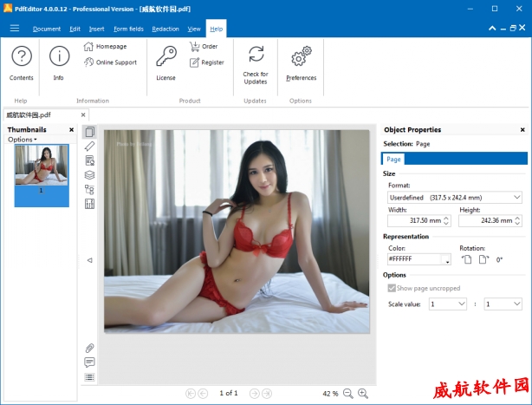Open the page Color picker field

(x=419, y=259)
